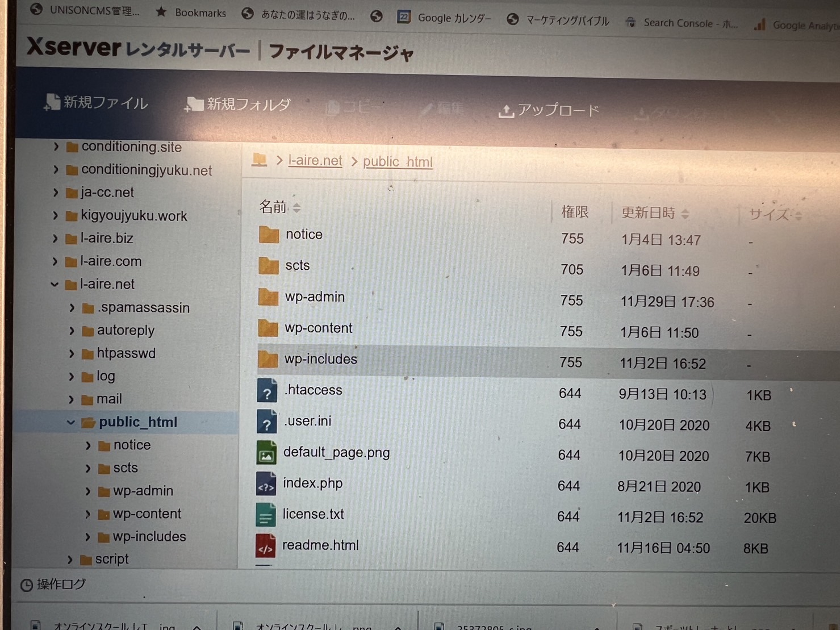840x630 pixels.
Task: Click the 権限 column header
Action: click(575, 212)
